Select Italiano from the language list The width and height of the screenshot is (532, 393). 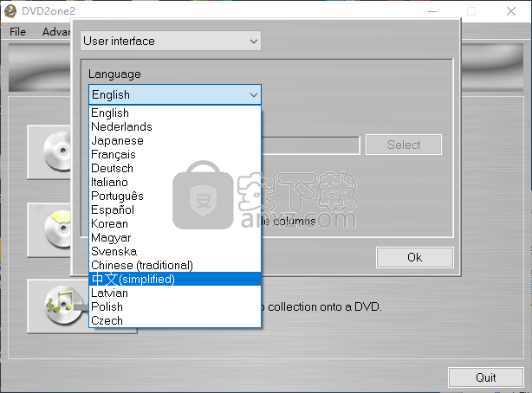(x=175, y=183)
